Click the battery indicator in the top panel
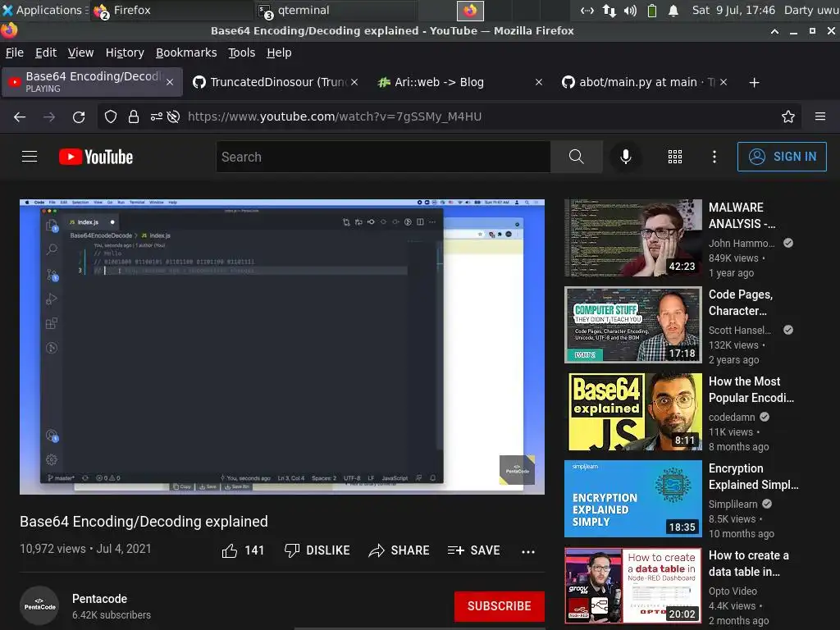Image resolution: width=840 pixels, height=630 pixels. click(652, 10)
